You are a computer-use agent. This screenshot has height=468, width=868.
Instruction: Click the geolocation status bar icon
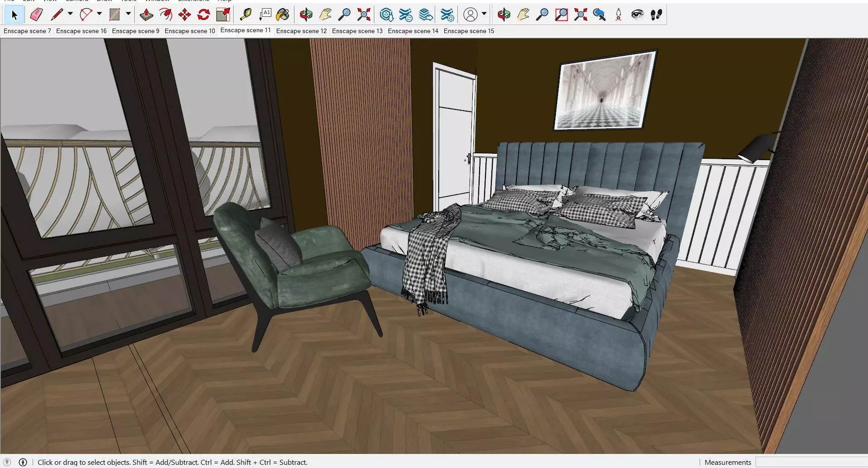tap(7, 462)
